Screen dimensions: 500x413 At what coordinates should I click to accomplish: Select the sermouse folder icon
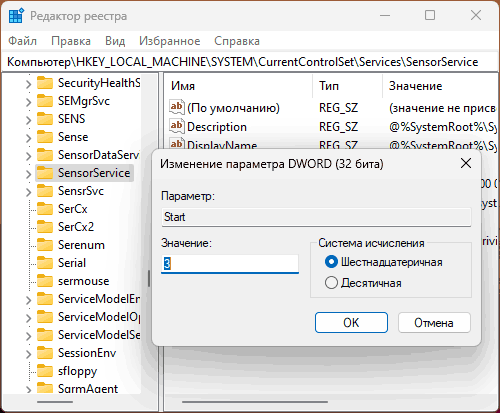(x=45, y=281)
